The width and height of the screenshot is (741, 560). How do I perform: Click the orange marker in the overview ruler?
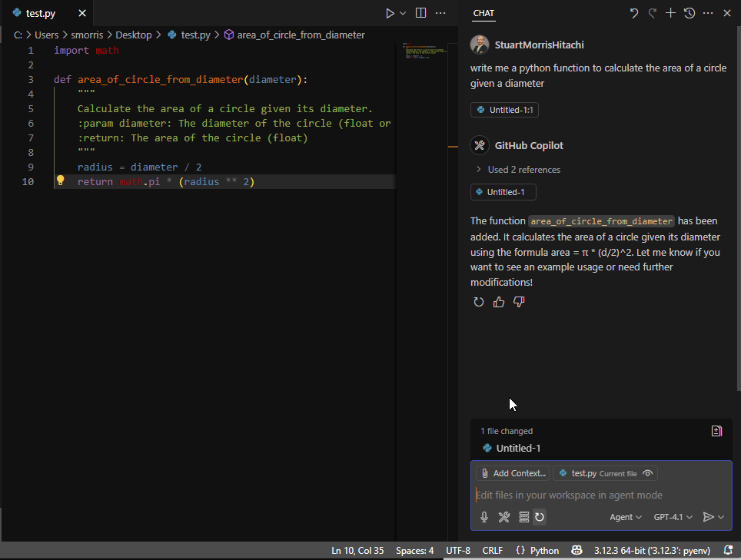[453, 147]
